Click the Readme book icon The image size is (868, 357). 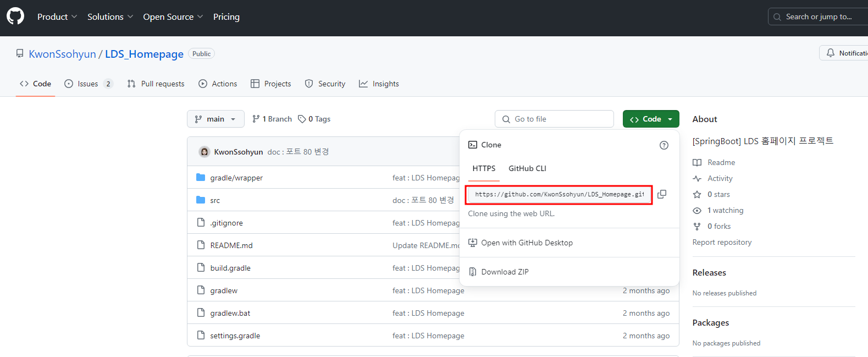tap(697, 162)
